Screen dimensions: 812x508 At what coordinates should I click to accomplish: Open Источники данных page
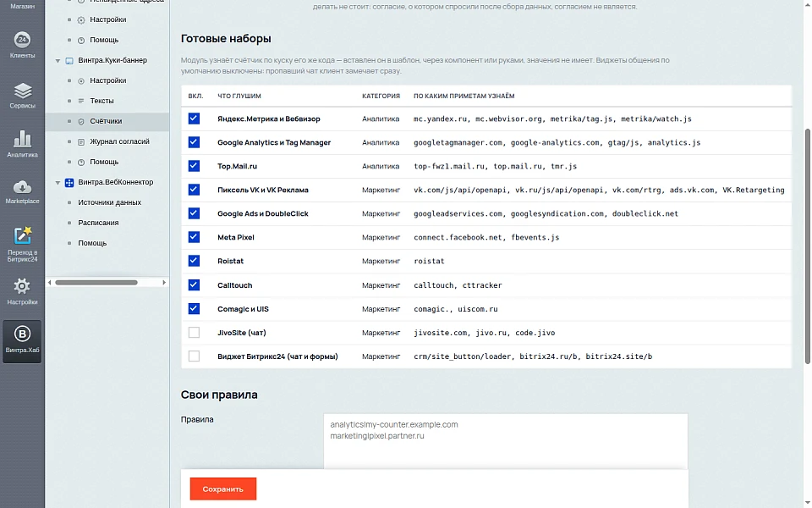pos(109,202)
